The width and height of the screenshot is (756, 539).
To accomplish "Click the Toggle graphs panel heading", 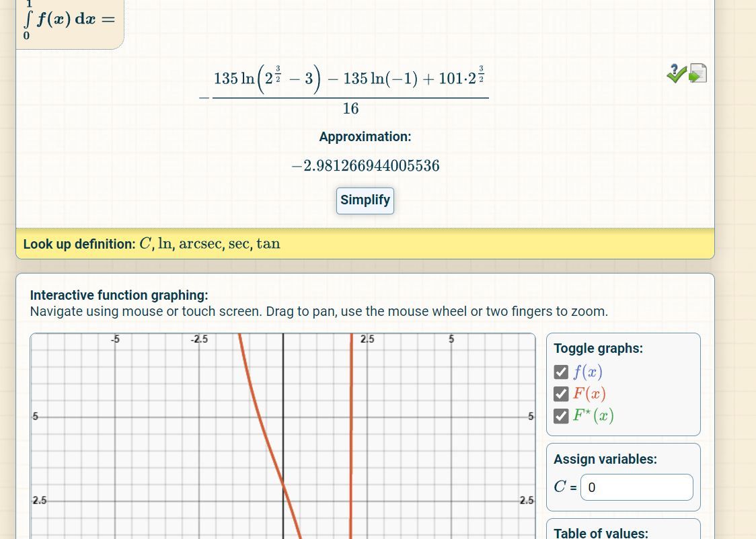I will [598, 348].
